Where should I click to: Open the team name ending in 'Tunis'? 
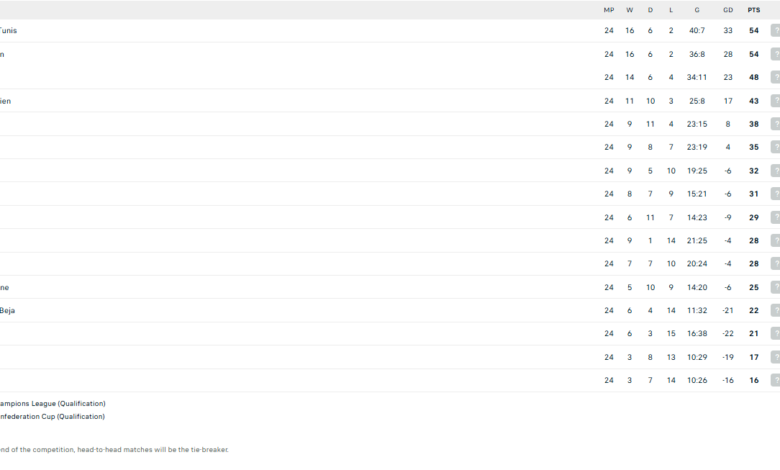click(8, 31)
